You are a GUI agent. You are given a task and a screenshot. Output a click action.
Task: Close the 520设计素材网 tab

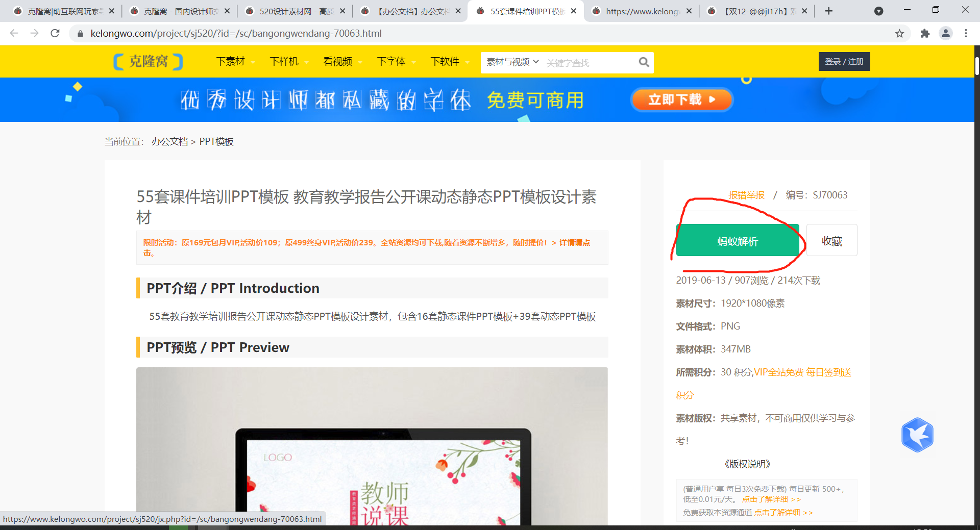tap(342, 11)
